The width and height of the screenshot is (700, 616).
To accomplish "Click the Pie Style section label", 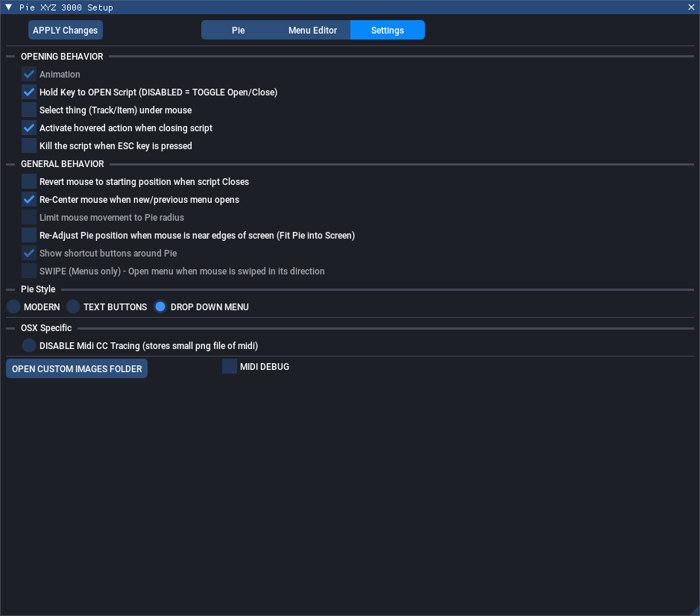I will pyautogui.click(x=38, y=289).
